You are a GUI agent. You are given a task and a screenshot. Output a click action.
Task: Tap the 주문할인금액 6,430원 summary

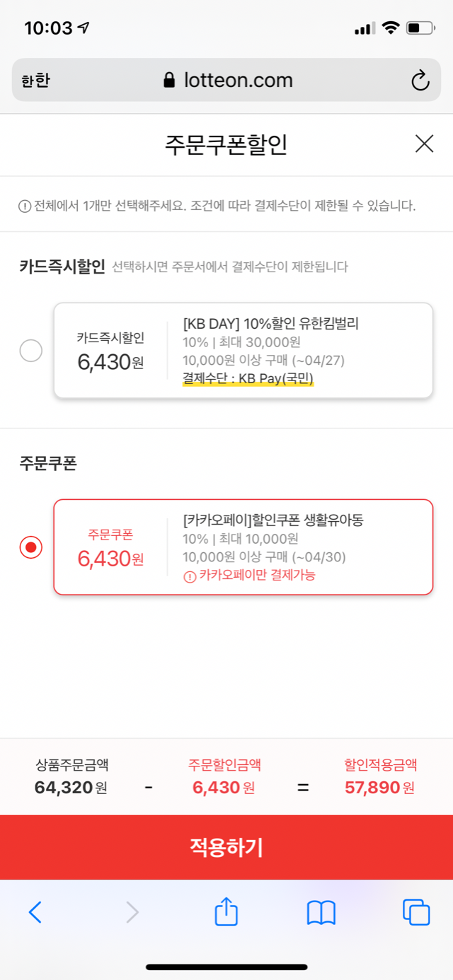(x=224, y=776)
